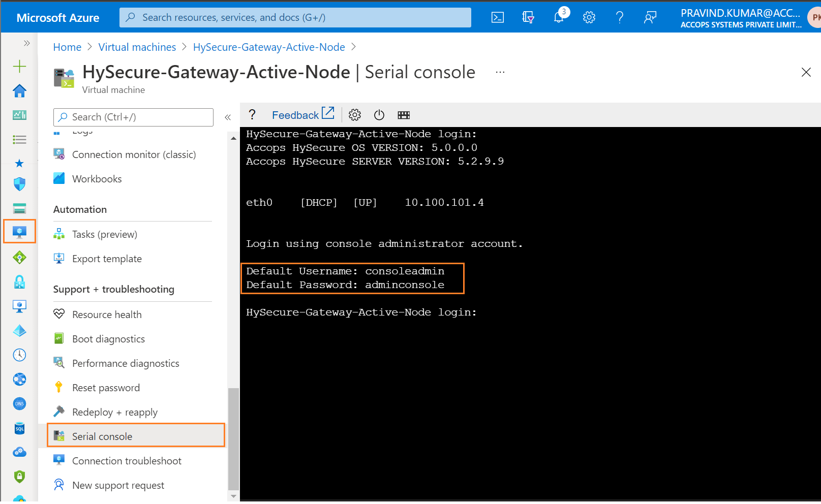Image resolution: width=821 pixels, height=504 pixels.
Task: Click the console login prompt line
Action: pos(361,312)
